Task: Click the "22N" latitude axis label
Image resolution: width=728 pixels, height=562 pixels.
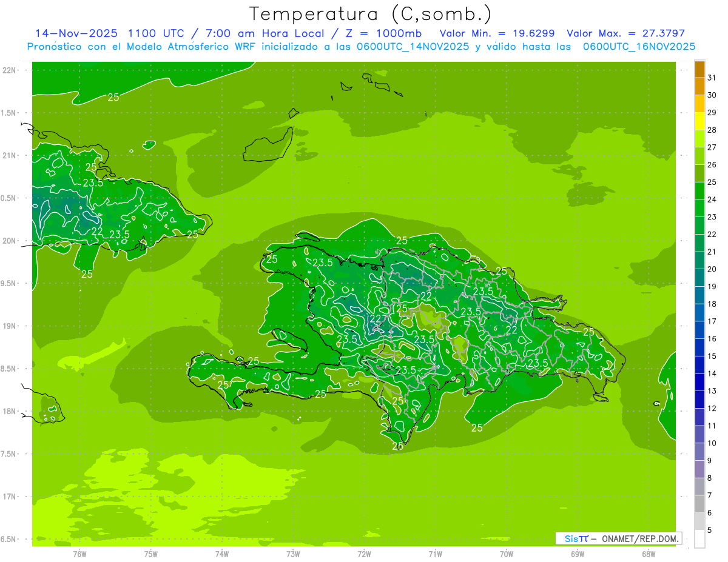Action: coord(10,70)
